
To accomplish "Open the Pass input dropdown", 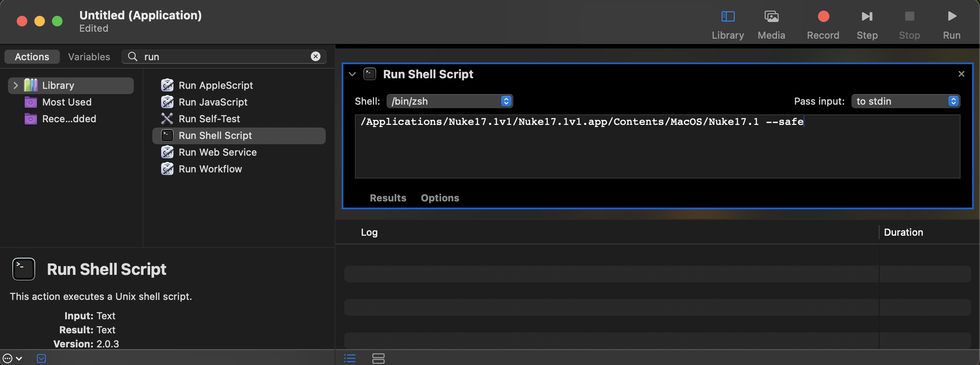I will (x=906, y=101).
